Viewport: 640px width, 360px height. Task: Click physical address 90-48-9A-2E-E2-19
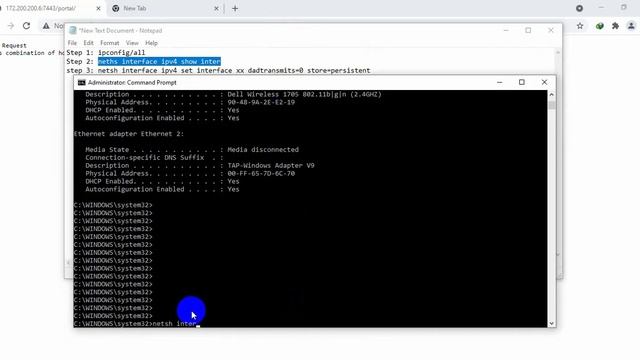[x=261, y=102]
